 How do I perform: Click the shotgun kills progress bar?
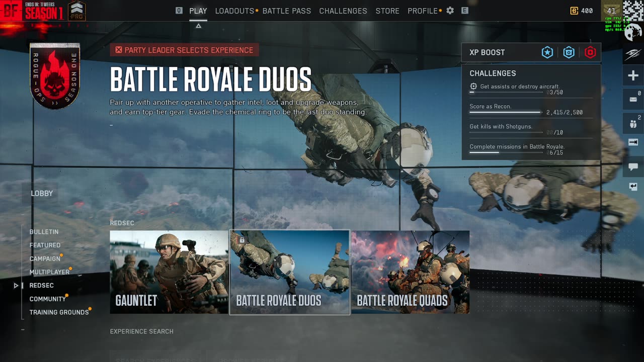pos(506,133)
